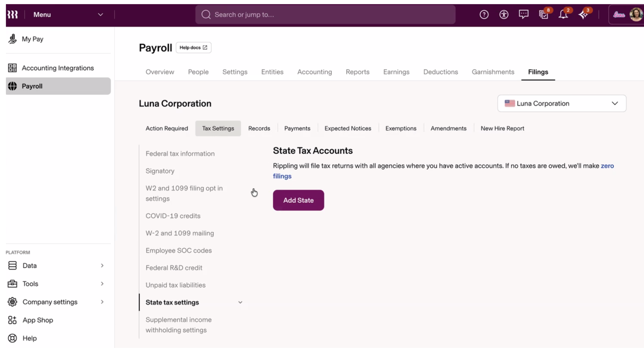644x348 pixels.
Task: Click the Search or jump to field
Action: tap(325, 14)
